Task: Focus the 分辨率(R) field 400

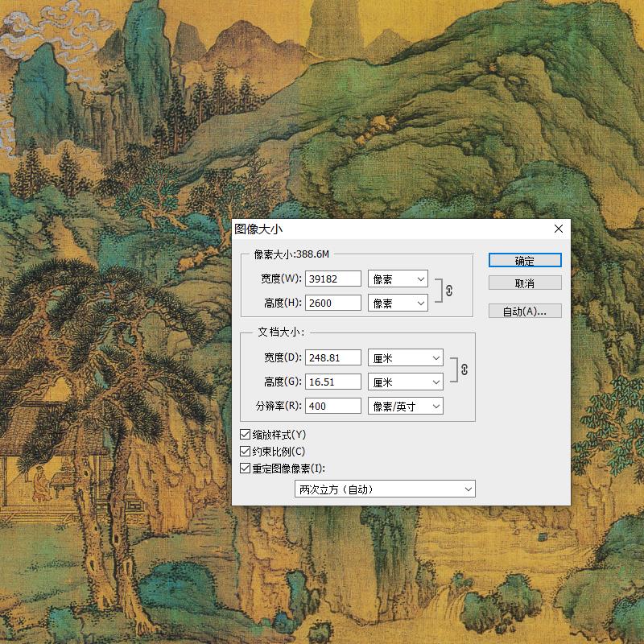Action: pos(333,407)
